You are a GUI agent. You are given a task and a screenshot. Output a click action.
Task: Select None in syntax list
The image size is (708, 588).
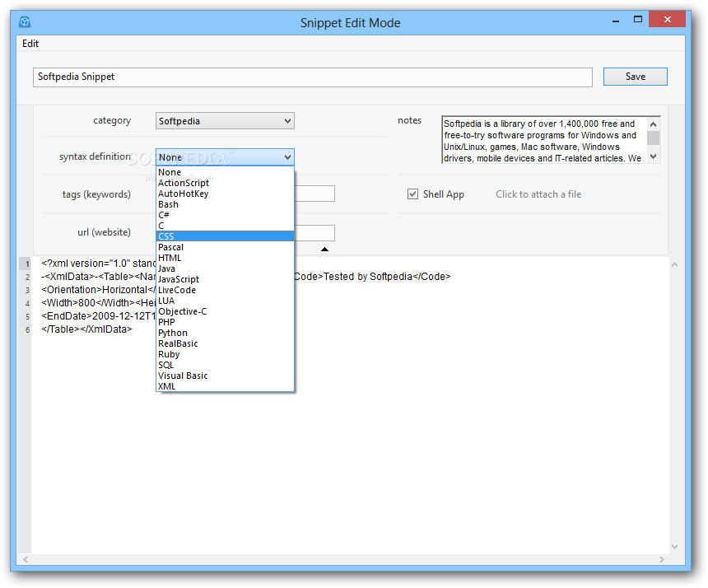click(x=225, y=172)
